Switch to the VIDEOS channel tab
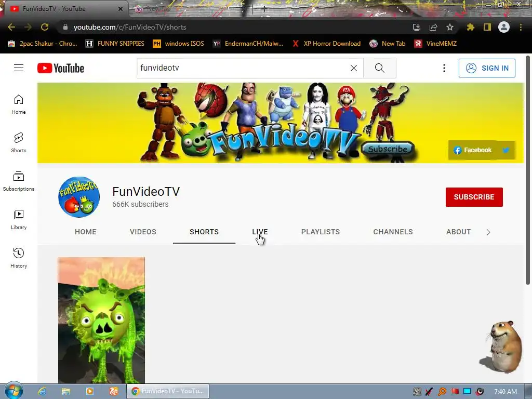Screen dimensions: 532x399 [x=143, y=232]
